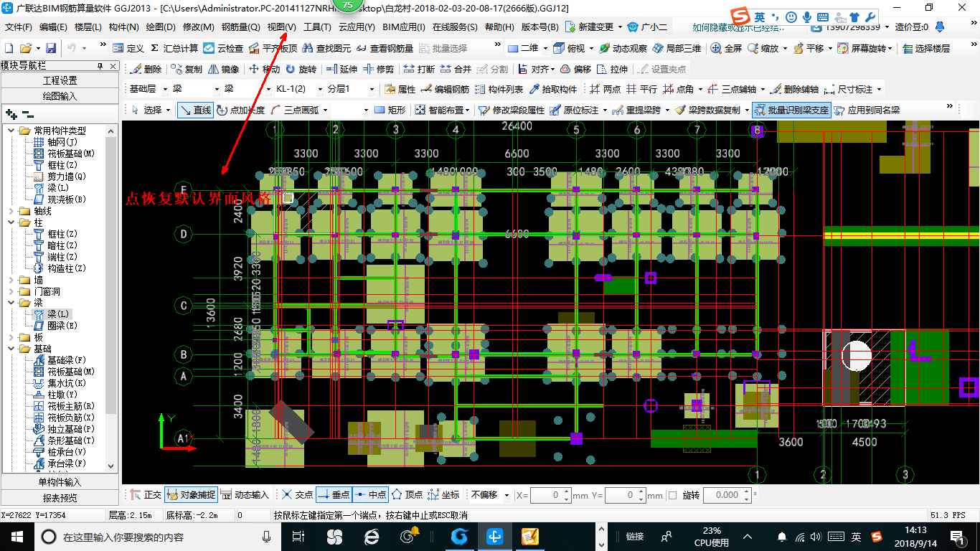Click the 复制 copy tool
Screen dimensions: 980x551
click(x=187, y=69)
